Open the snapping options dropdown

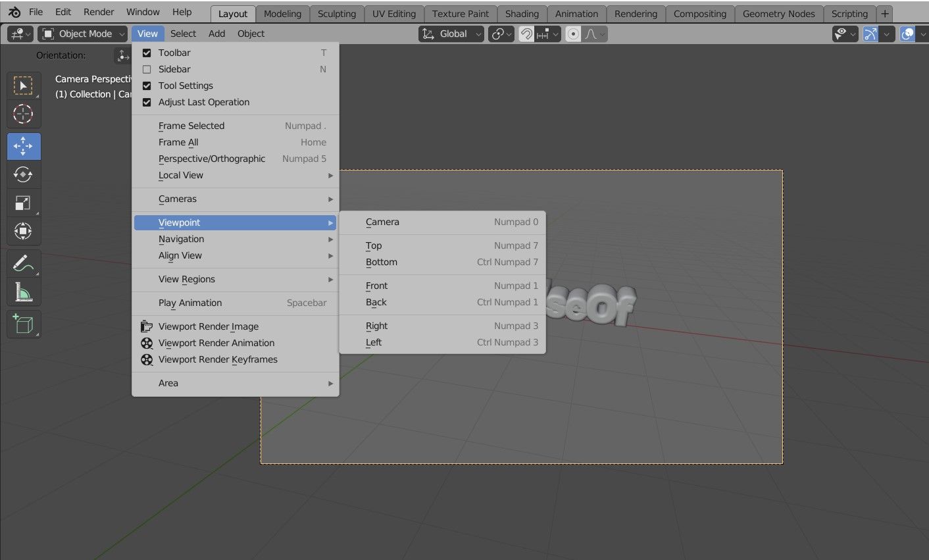pyautogui.click(x=548, y=34)
